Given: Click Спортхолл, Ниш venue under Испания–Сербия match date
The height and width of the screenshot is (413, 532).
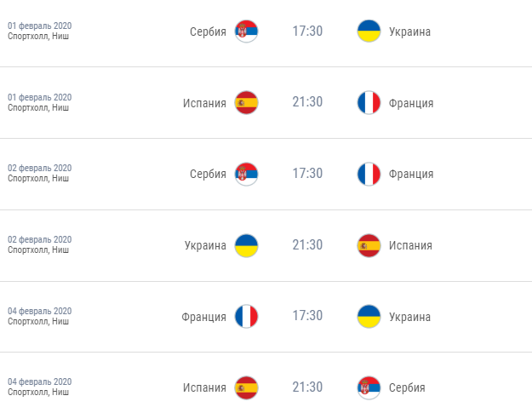Looking at the screenshot, I should (x=38, y=393).
